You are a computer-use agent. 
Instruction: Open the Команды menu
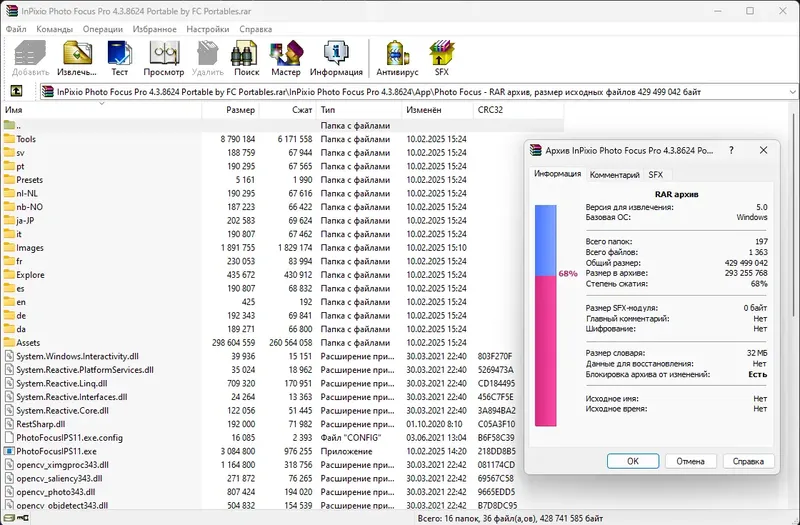click(55, 29)
